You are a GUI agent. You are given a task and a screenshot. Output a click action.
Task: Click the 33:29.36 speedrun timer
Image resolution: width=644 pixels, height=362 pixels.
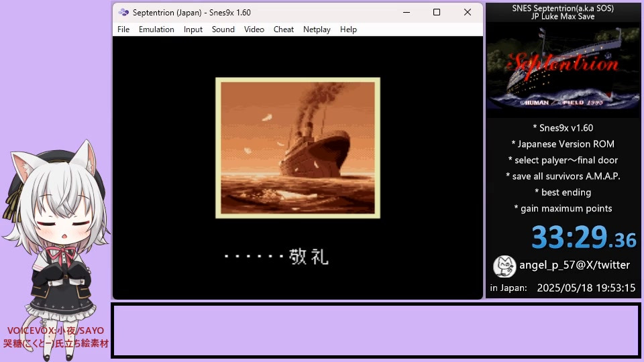point(583,237)
